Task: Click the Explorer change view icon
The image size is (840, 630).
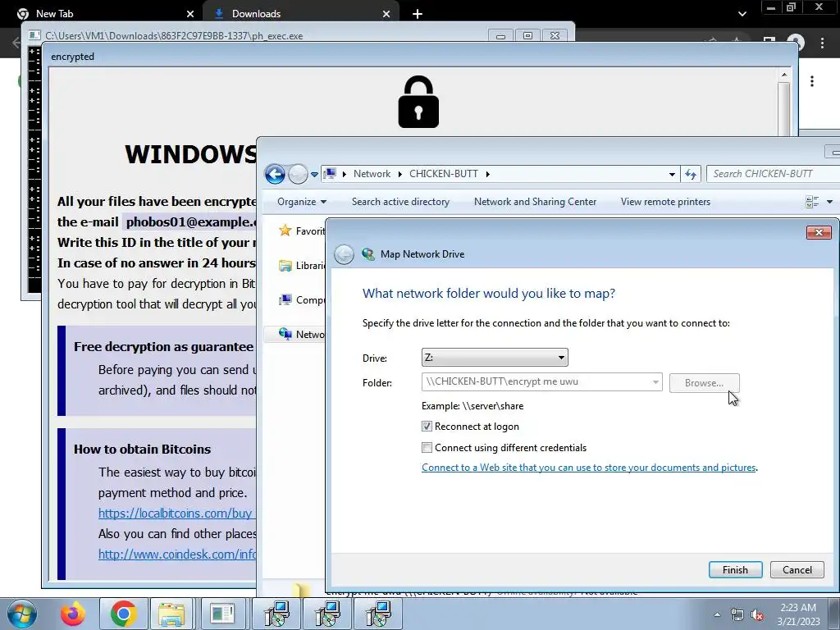Action: point(812,202)
